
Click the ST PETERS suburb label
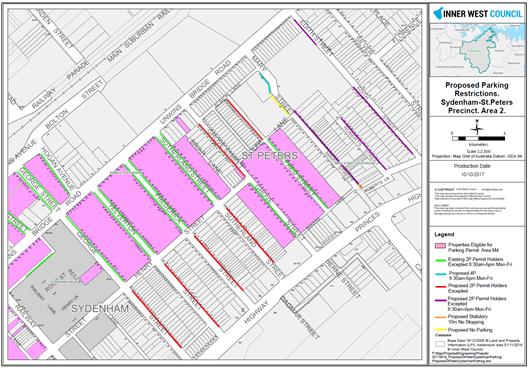(270, 155)
